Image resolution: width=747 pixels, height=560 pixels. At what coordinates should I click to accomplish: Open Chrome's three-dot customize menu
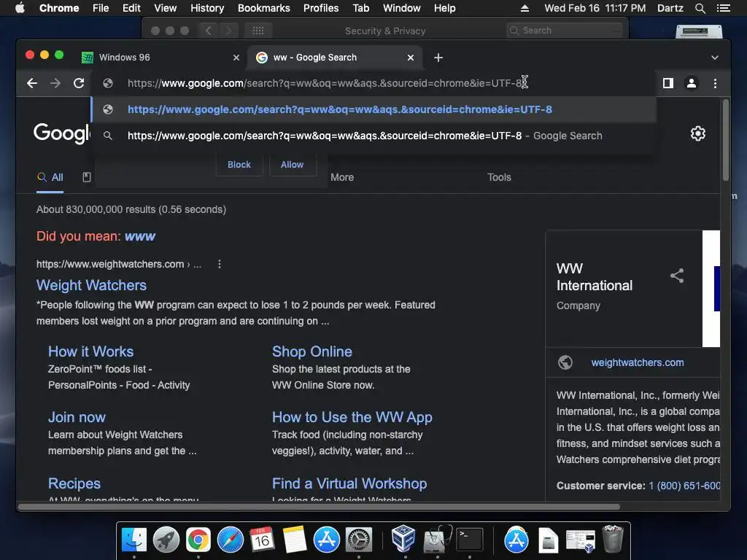pos(715,83)
